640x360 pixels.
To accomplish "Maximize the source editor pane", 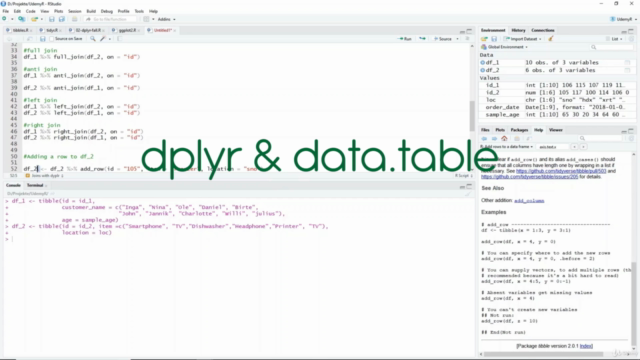I will coord(469,31).
